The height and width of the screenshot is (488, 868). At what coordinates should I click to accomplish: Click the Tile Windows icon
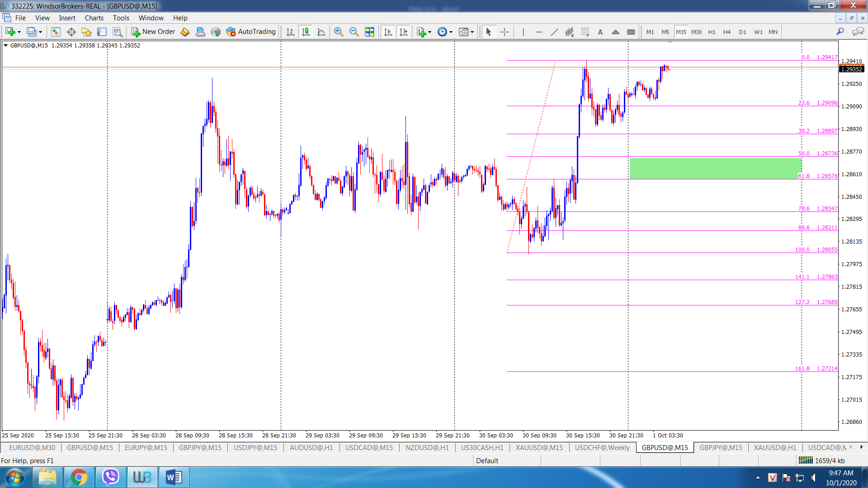[369, 32]
